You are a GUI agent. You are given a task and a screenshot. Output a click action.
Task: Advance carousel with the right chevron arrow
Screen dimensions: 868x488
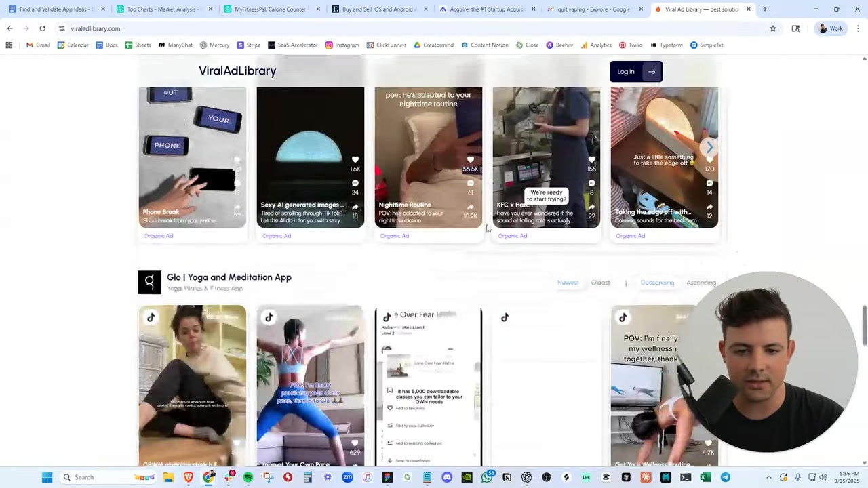709,148
